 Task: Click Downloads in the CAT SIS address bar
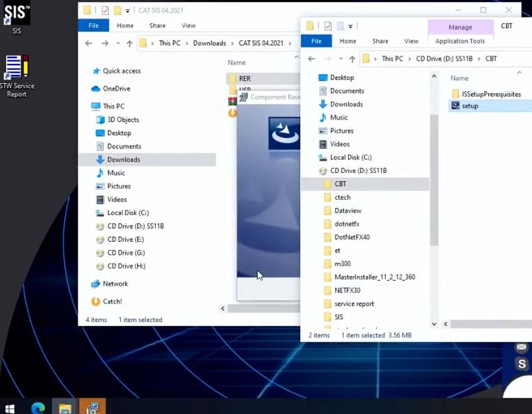pyautogui.click(x=209, y=43)
